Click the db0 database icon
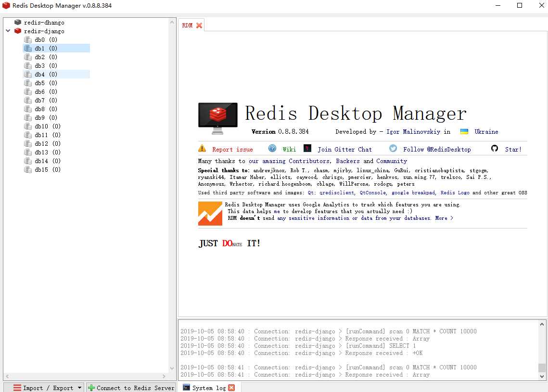The image size is (548, 392). point(28,39)
